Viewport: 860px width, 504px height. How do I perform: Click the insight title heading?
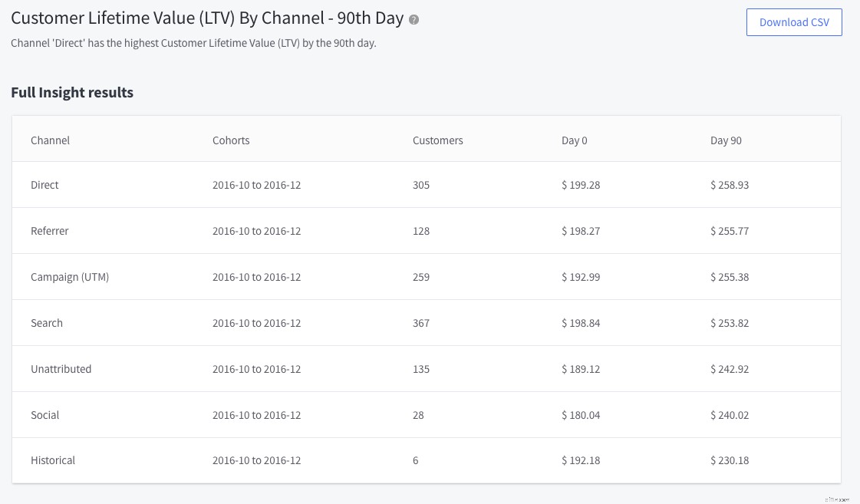tap(207, 18)
